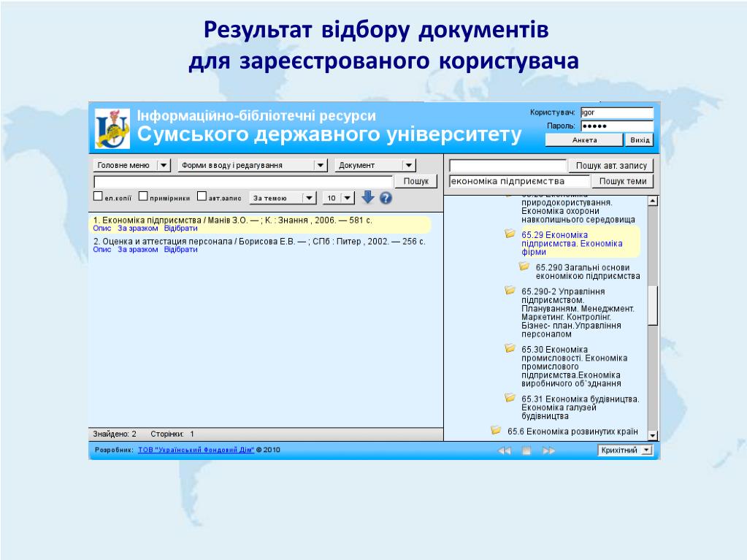The height and width of the screenshot is (560, 747).
Task: Click the topic tree scrollbar thumb
Action: coord(653,306)
